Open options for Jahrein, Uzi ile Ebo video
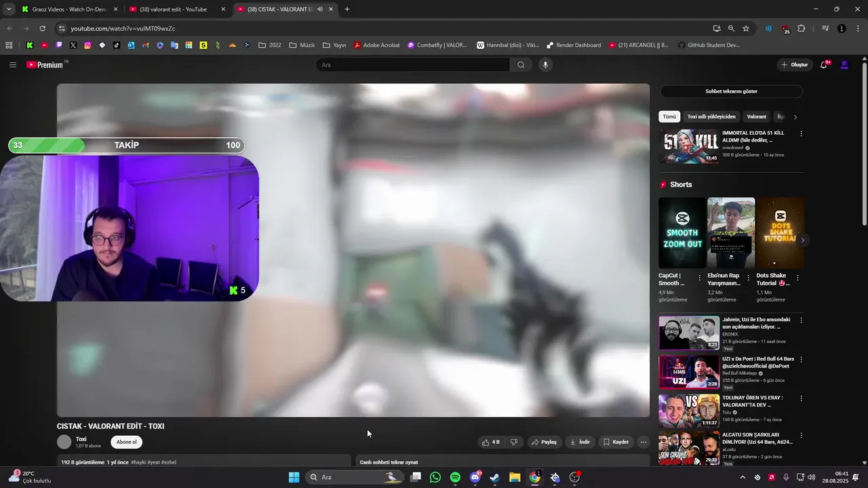The image size is (868, 488). [x=801, y=321]
